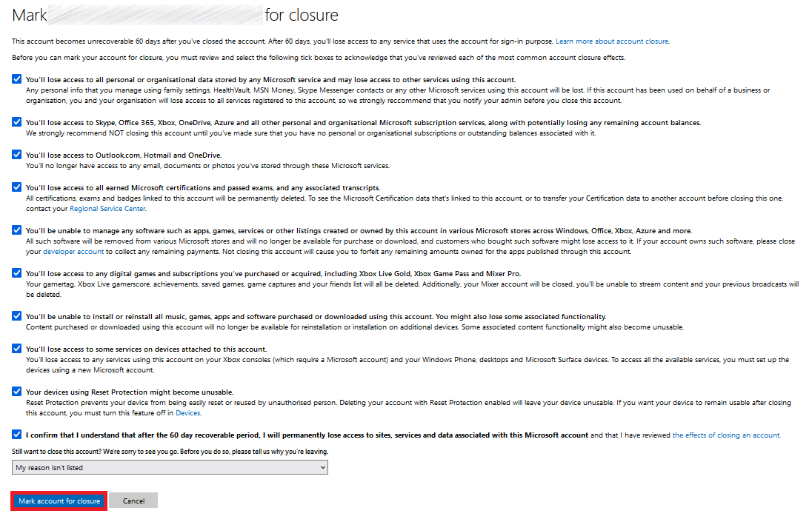This screenshot has height=522, width=812.
Task: Uncheck the Skype, Office 365, Xbox subscriptions checkbox
Action: (17, 122)
